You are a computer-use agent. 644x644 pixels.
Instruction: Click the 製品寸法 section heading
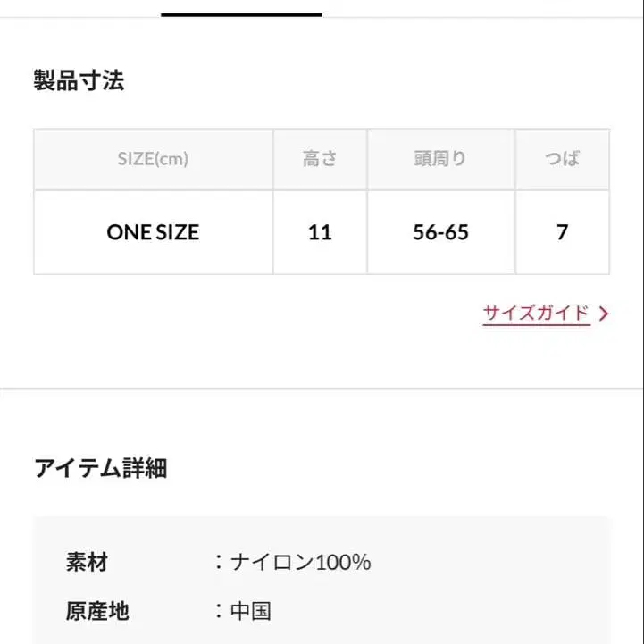79,81
